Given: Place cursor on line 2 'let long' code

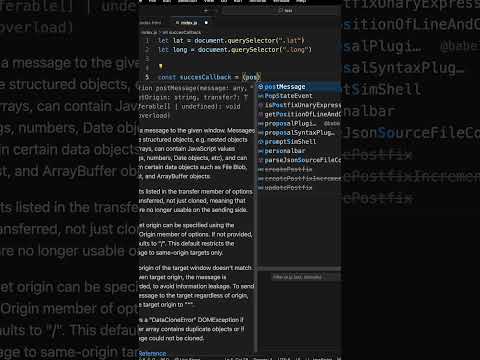Looking at the screenshot, I should (173, 50).
